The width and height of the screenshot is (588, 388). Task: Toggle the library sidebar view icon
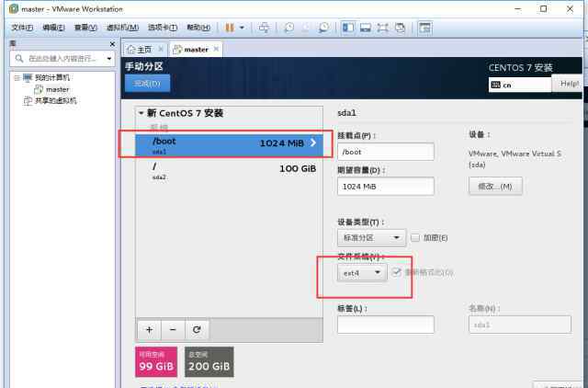348,28
